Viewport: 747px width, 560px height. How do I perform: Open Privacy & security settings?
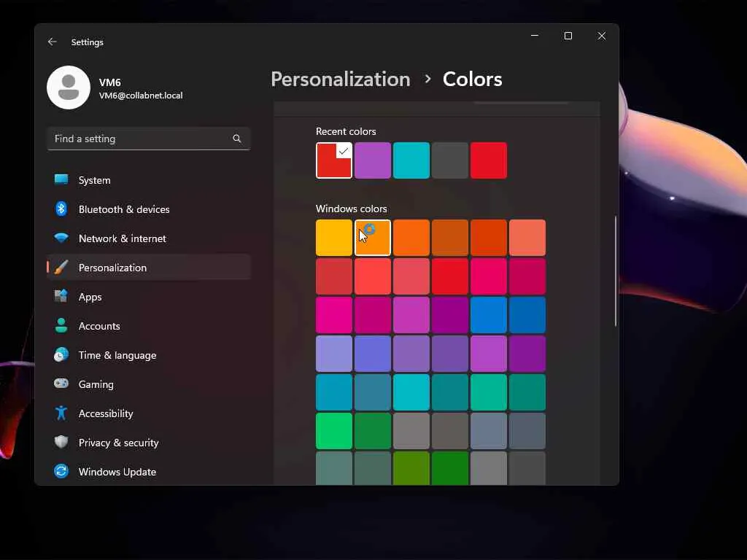click(149, 443)
